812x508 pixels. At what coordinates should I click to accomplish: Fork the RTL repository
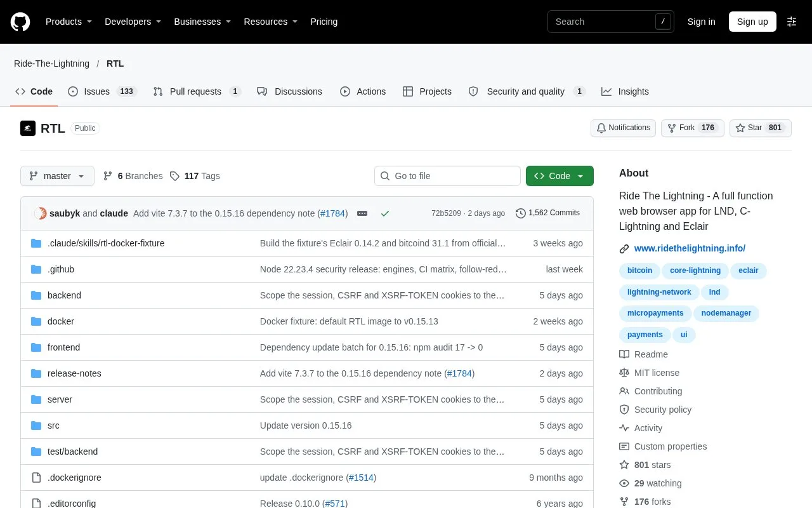pyautogui.click(x=693, y=128)
